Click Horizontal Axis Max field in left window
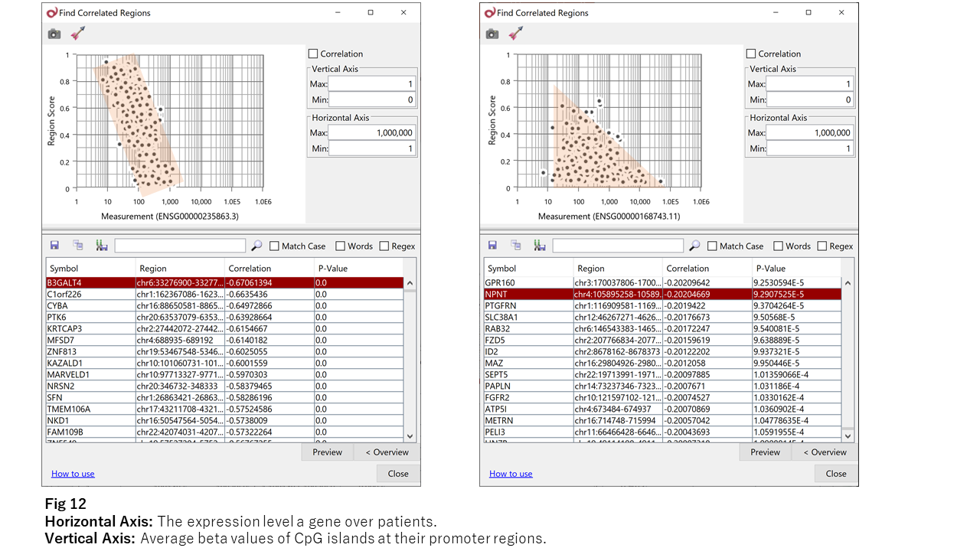980x551 pixels. click(x=372, y=132)
